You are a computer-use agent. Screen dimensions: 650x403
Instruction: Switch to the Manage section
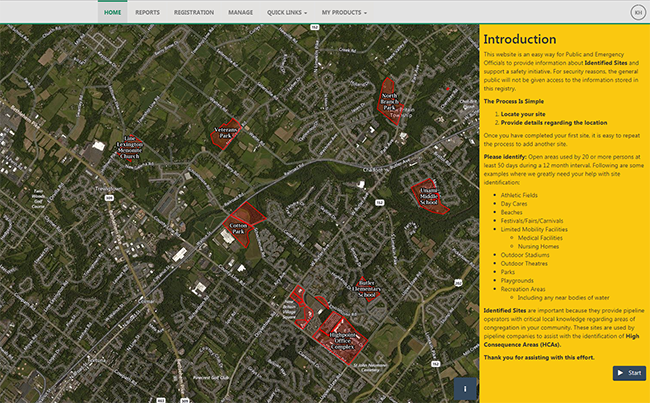click(x=240, y=12)
